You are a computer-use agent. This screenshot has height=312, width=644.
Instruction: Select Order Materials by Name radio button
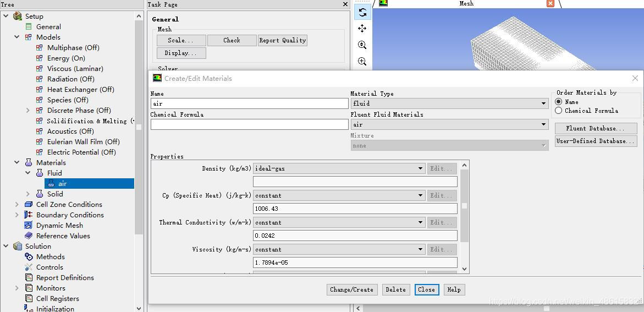point(559,102)
